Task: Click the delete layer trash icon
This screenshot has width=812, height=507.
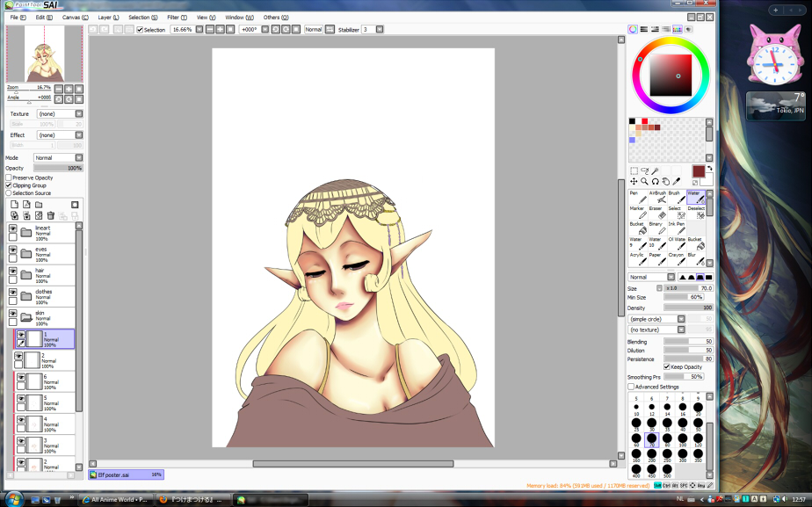Action: (51, 215)
